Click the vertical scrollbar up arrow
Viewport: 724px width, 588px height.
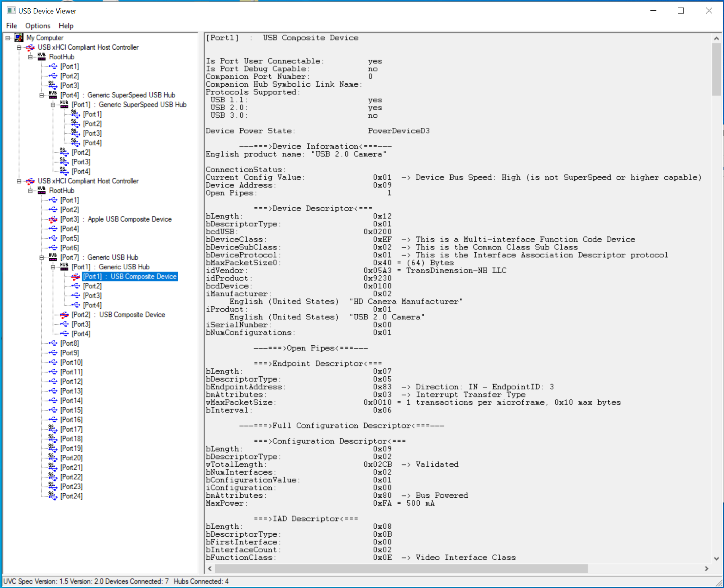716,39
